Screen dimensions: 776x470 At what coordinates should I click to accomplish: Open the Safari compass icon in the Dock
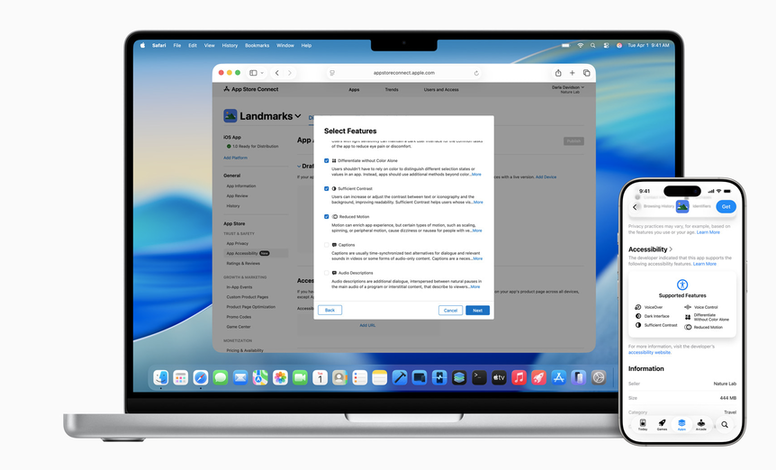click(200, 378)
